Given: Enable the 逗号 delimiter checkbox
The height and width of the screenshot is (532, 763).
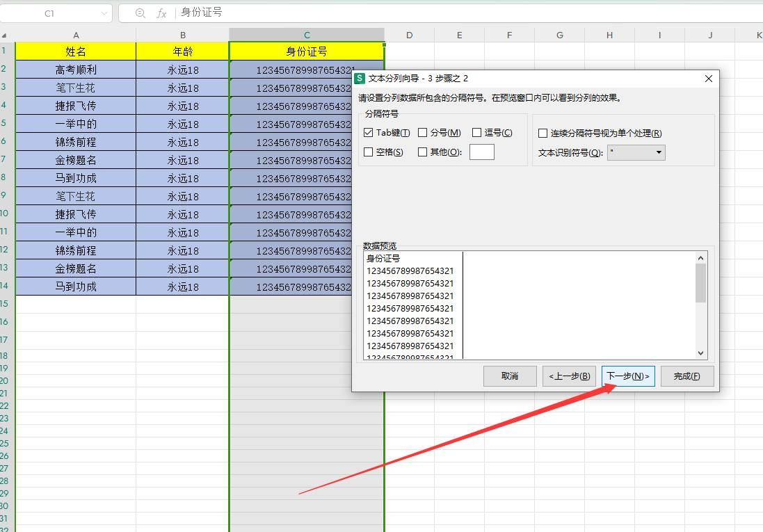Looking at the screenshot, I should tap(476, 132).
